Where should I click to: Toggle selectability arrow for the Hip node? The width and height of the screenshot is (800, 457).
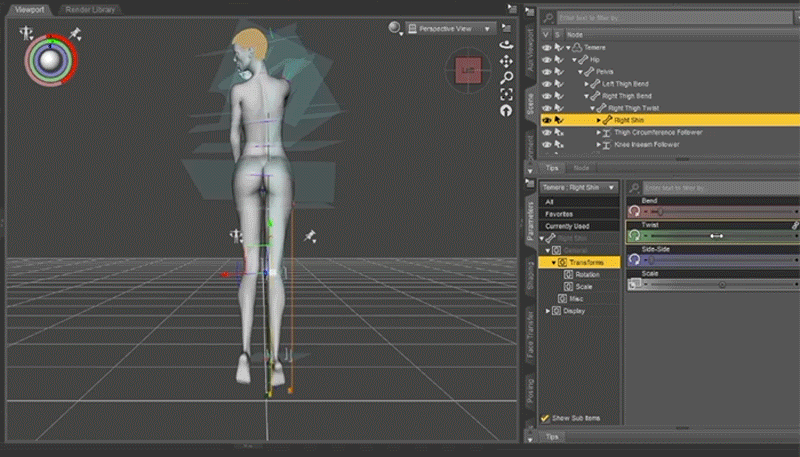(x=559, y=60)
